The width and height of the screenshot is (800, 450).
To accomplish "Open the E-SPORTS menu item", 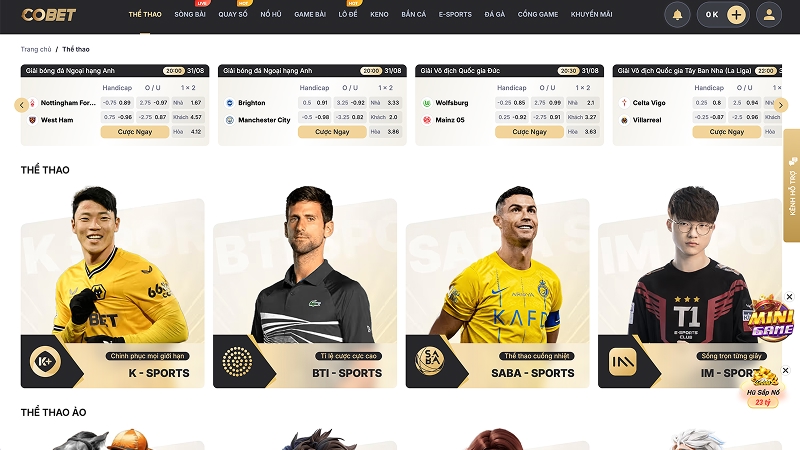I will pyautogui.click(x=455, y=14).
